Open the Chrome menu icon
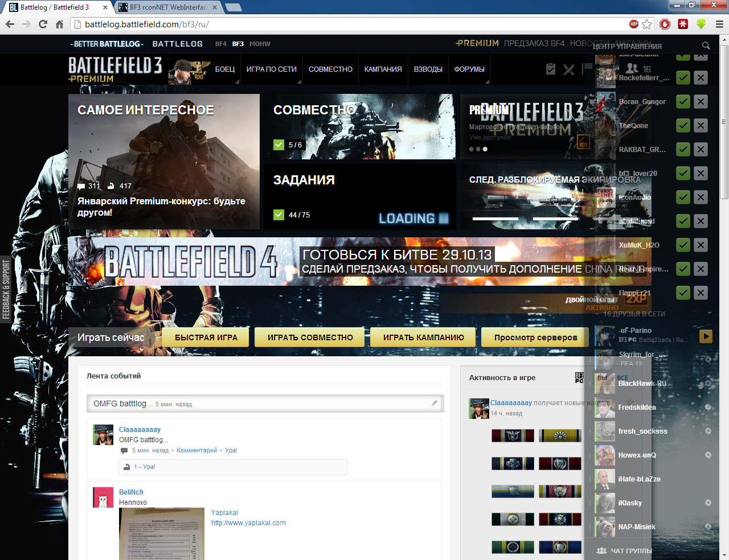Image resolution: width=729 pixels, height=560 pixels. 719,24
